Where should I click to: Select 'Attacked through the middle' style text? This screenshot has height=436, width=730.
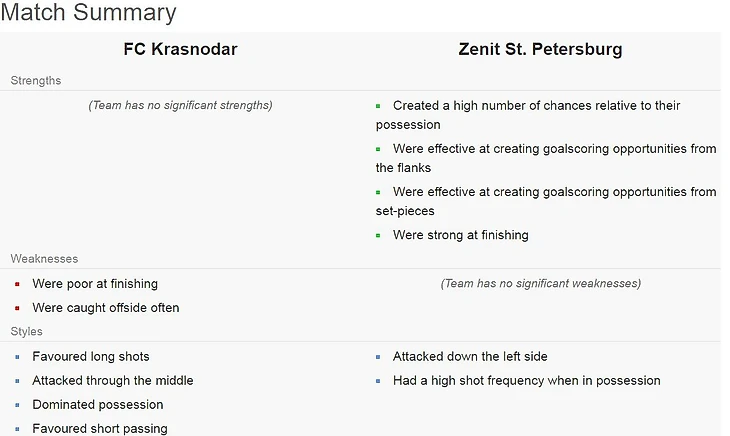[x=113, y=381]
